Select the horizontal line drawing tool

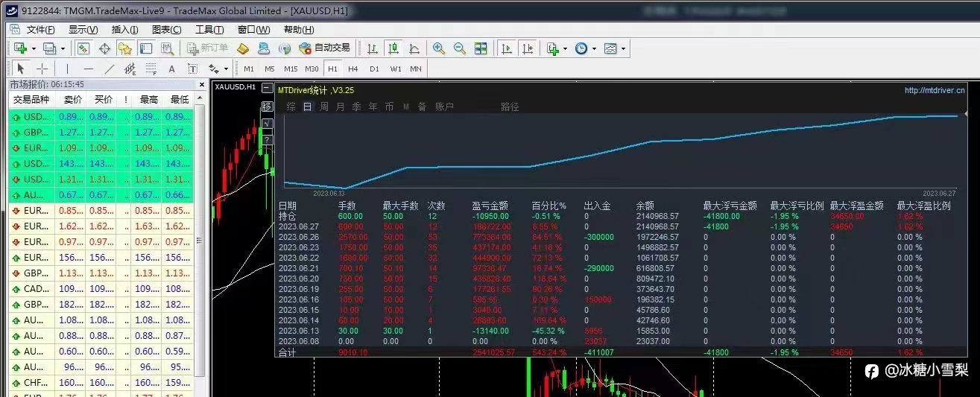[x=88, y=69]
